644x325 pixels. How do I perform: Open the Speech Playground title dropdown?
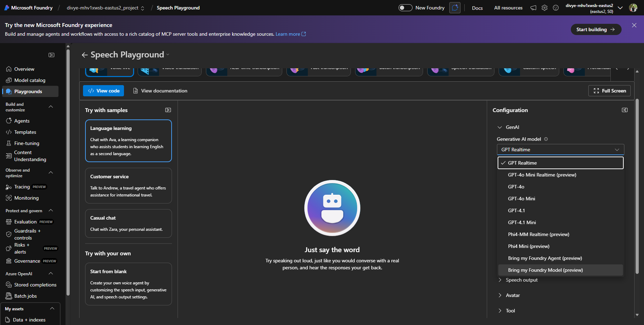pyautogui.click(x=168, y=55)
